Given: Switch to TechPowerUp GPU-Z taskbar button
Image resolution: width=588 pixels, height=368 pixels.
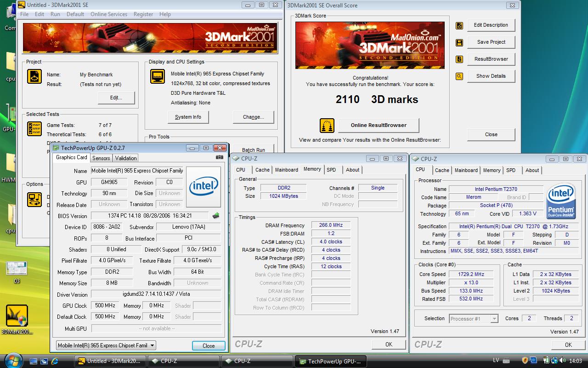Looking at the screenshot, I should (331, 361).
